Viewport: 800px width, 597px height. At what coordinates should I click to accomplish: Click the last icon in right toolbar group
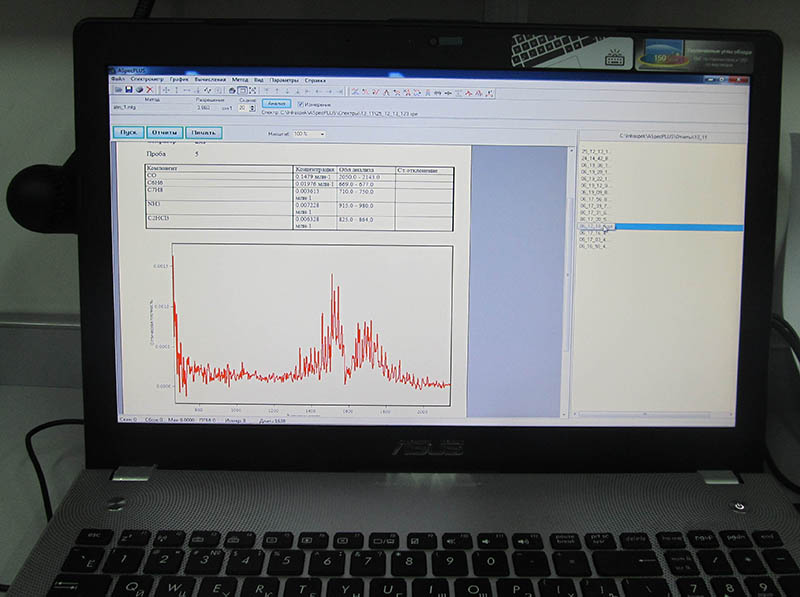pyautogui.click(x=490, y=93)
